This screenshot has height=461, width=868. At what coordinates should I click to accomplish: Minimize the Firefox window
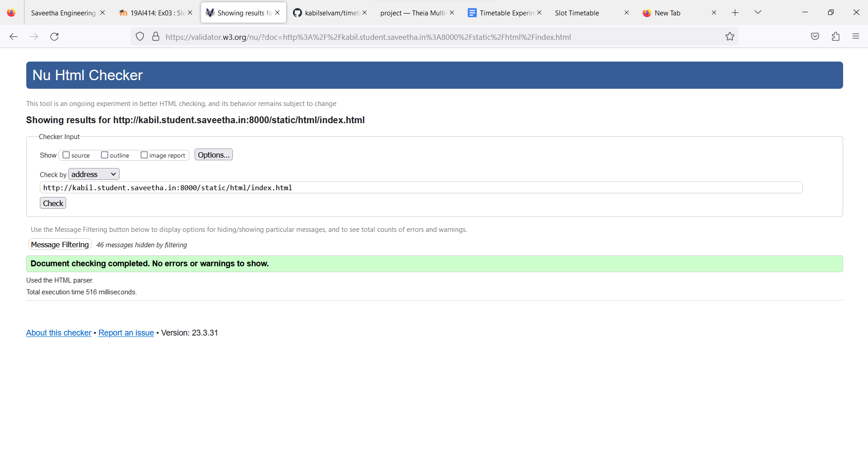(x=805, y=13)
